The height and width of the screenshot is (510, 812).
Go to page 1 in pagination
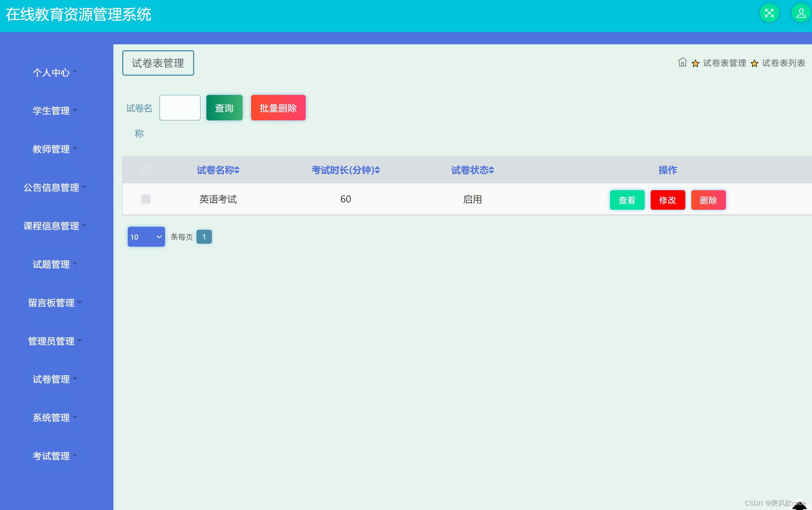[204, 237]
